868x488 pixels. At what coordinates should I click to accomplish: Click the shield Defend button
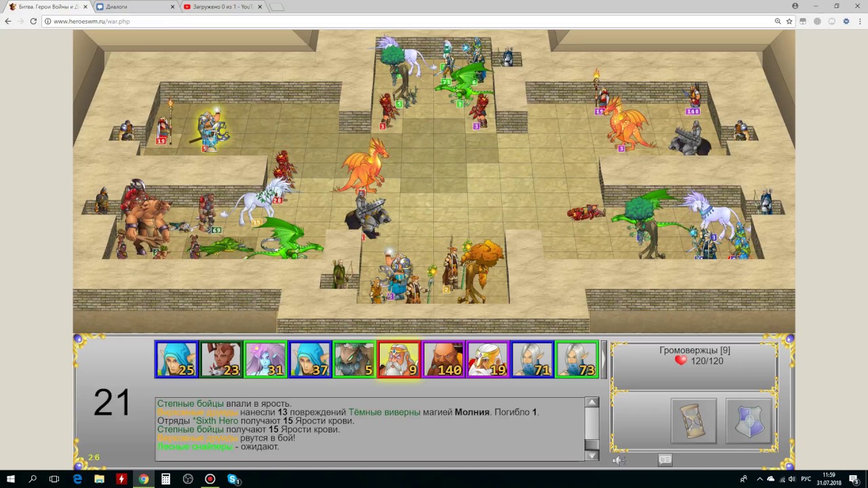coord(749,421)
